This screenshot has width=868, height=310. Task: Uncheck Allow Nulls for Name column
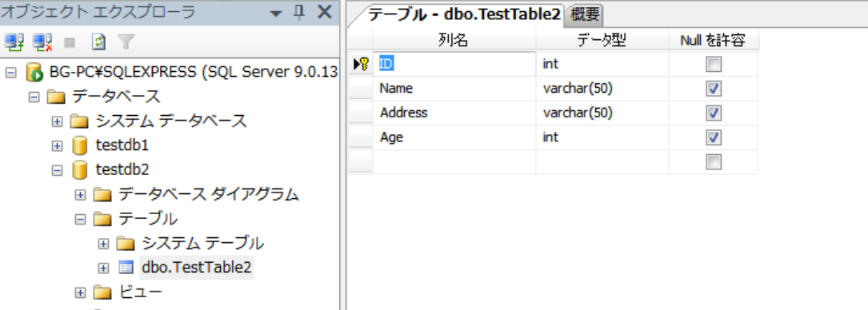tap(714, 89)
